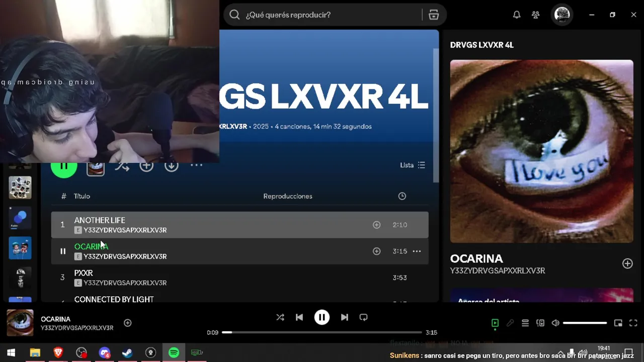Open the Browse icon in search bar
644x362 pixels.
click(434, 15)
